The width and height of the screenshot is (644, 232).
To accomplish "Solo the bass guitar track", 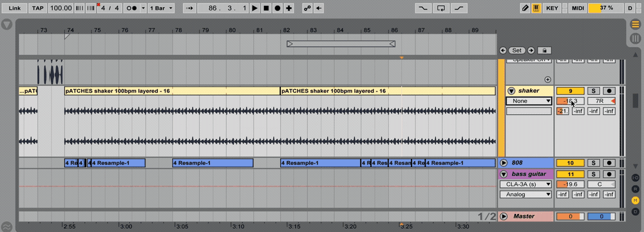I will pos(593,174).
